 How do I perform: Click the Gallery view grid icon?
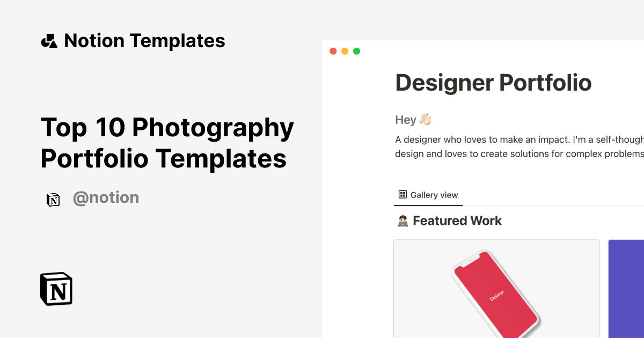[402, 194]
